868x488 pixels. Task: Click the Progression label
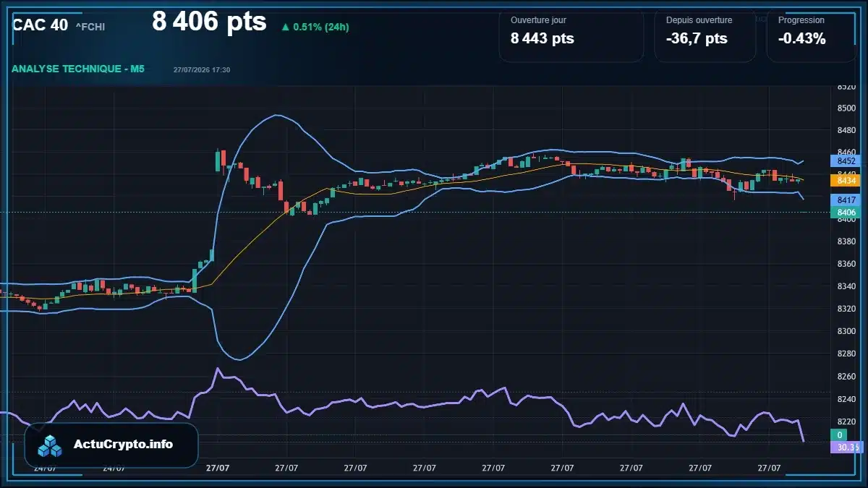[801, 20]
